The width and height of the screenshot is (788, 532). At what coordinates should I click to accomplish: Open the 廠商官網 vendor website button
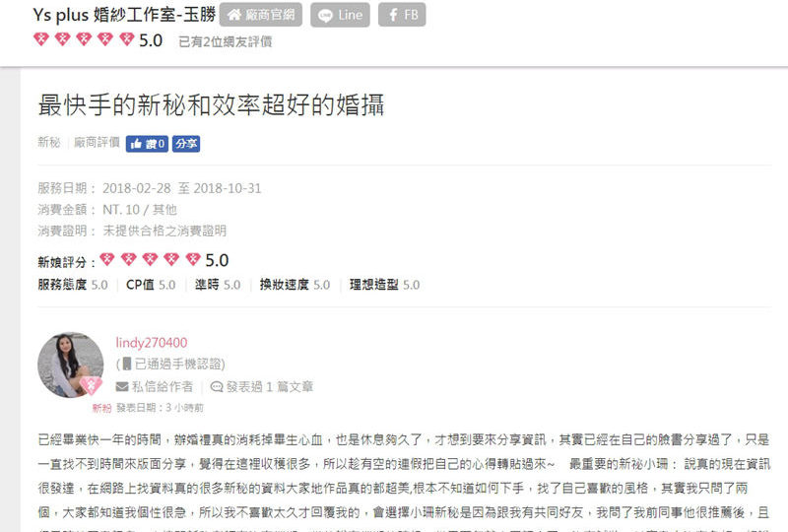(261, 15)
